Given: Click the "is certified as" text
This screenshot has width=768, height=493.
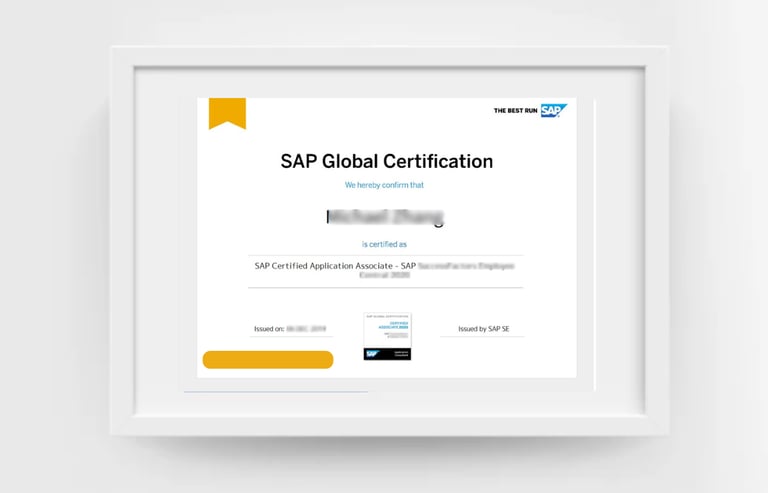Looking at the screenshot, I should click(384, 244).
